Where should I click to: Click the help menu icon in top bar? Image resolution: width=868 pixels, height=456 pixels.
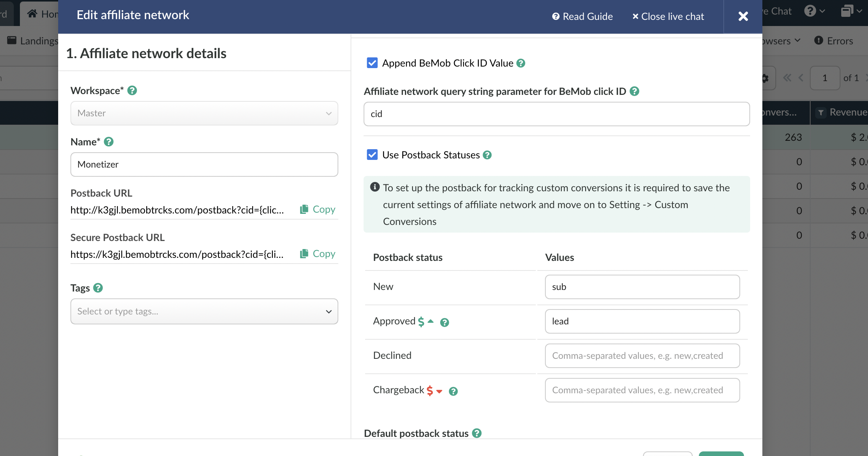pos(814,11)
